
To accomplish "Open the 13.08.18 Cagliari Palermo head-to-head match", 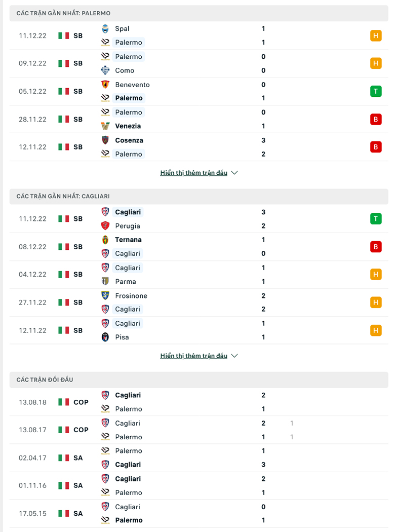I will point(199,402).
